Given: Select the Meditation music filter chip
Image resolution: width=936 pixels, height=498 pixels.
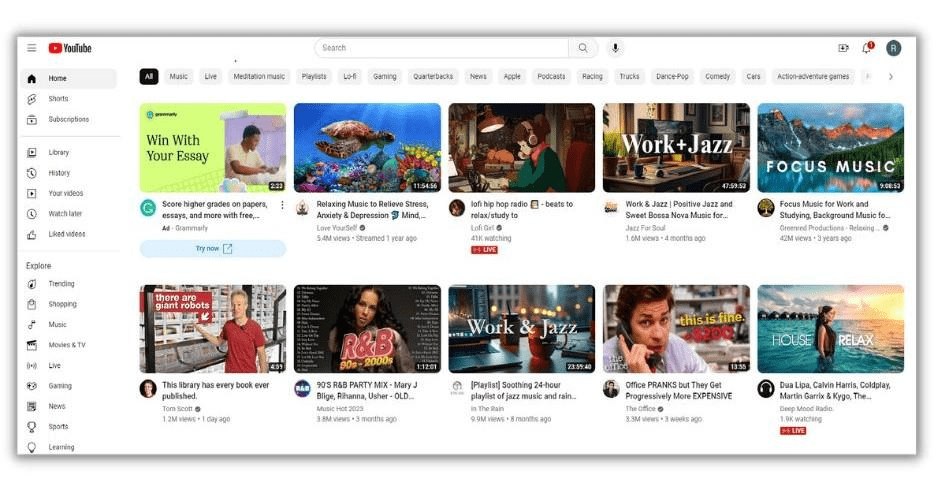Looking at the screenshot, I should pos(259,76).
